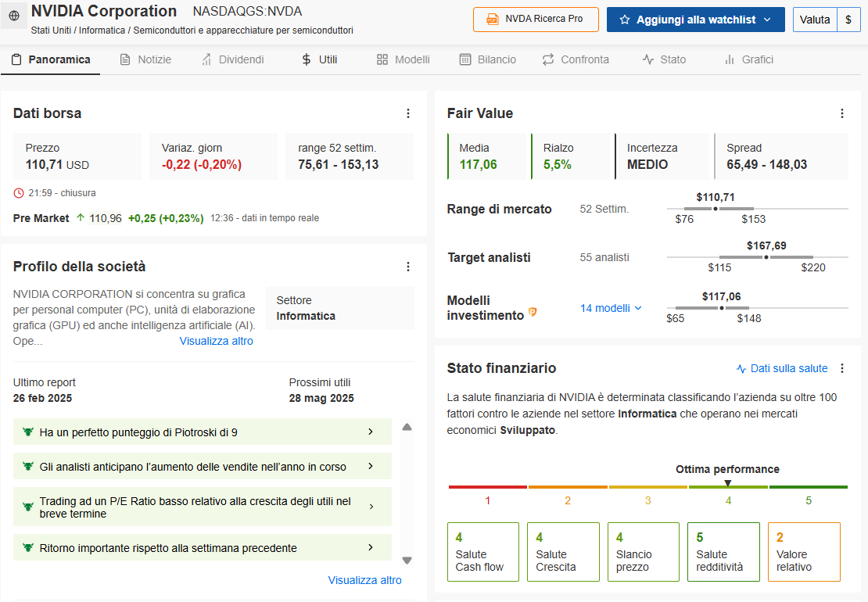Expand the Piotroski score insight chevron
Screen dimensions: 868x602
(x=371, y=432)
